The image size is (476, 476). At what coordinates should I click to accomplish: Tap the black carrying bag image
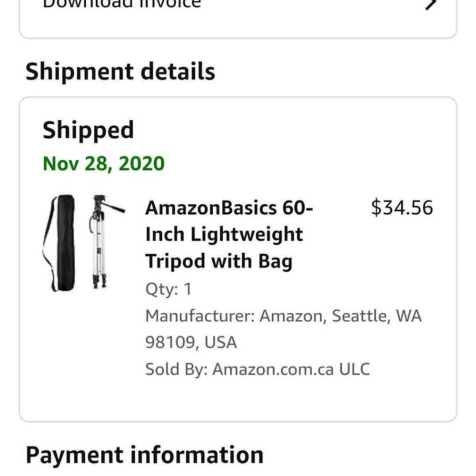(x=59, y=243)
